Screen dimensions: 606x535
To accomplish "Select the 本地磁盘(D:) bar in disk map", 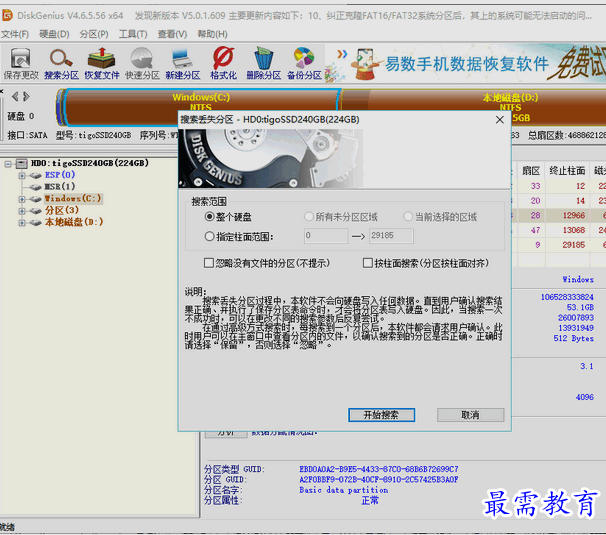I will coord(475,107).
